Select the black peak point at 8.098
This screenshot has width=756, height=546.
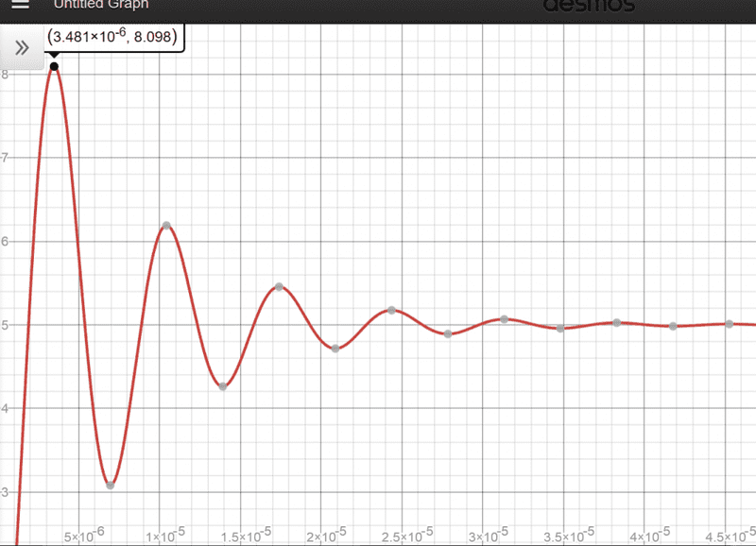pos(54,66)
